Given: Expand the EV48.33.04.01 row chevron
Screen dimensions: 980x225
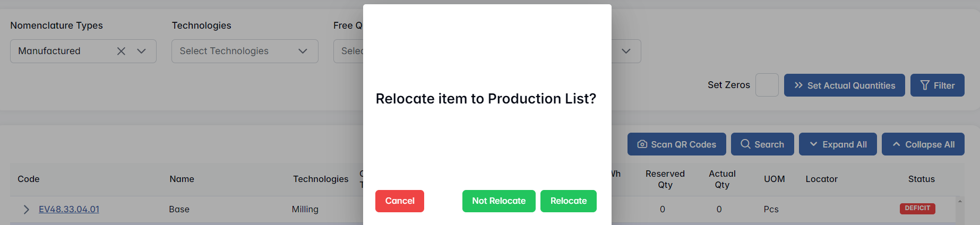Looking at the screenshot, I should [x=26, y=210].
